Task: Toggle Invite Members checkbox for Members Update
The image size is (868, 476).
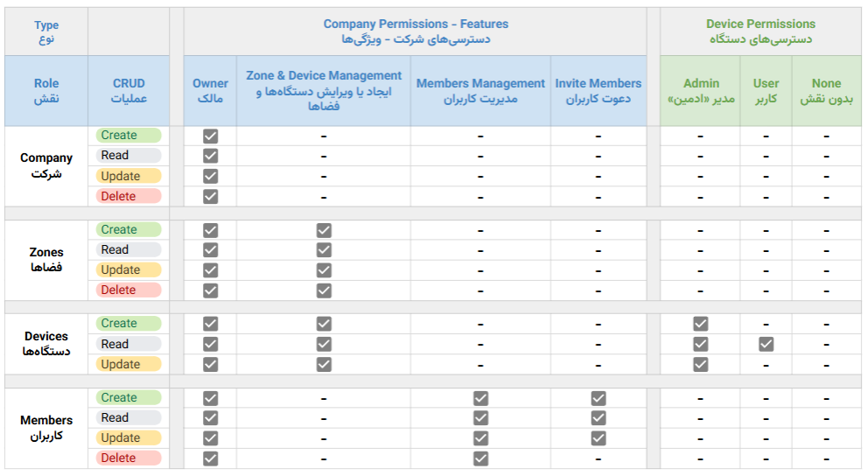Action: 598,437
